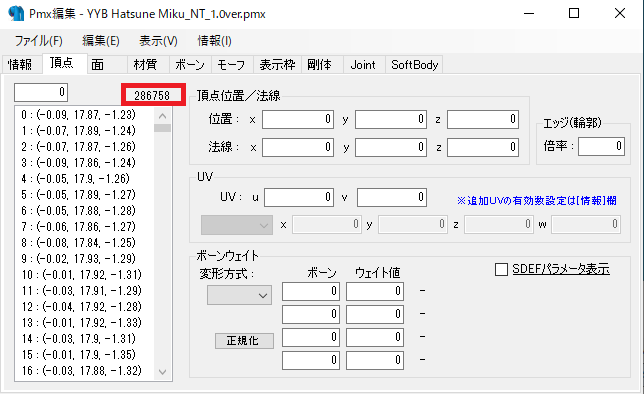Open the 情報(I) menu
Screen dimensions: 644x394
214,41
